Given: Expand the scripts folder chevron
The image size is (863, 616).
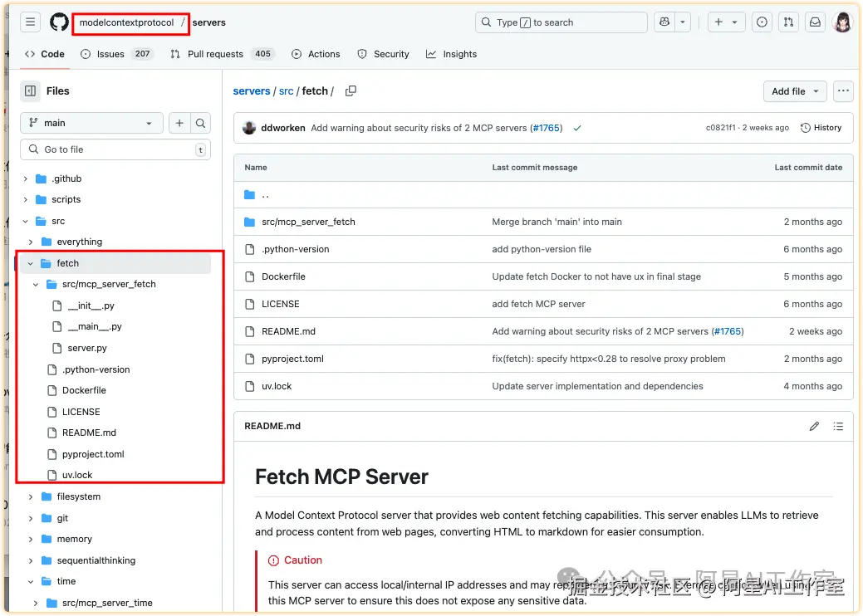Looking at the screenshot, I should click(x=25, y=199).
